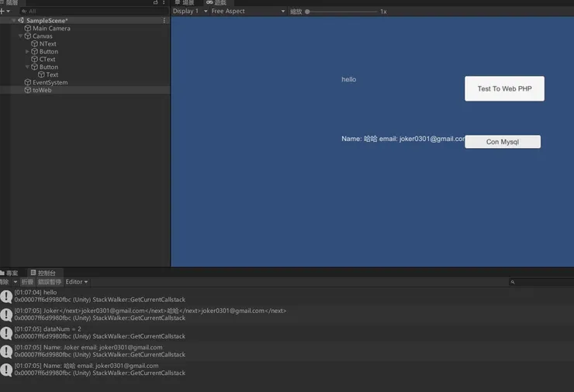Select the Name: 哈哈 email log entry
574x392 pixels.
287,370
